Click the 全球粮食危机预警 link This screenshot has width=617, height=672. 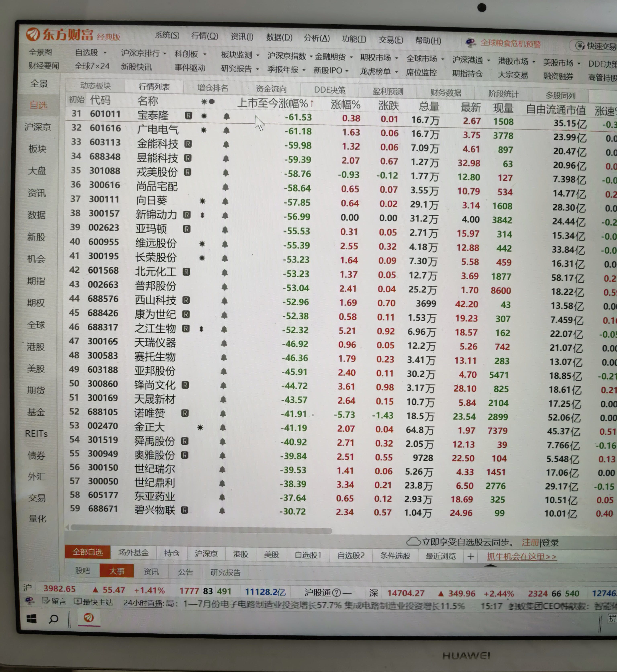(511, 43)
